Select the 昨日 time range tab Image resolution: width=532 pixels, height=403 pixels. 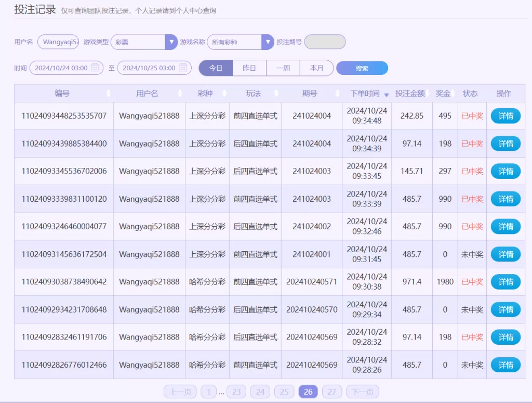(249, 68)
